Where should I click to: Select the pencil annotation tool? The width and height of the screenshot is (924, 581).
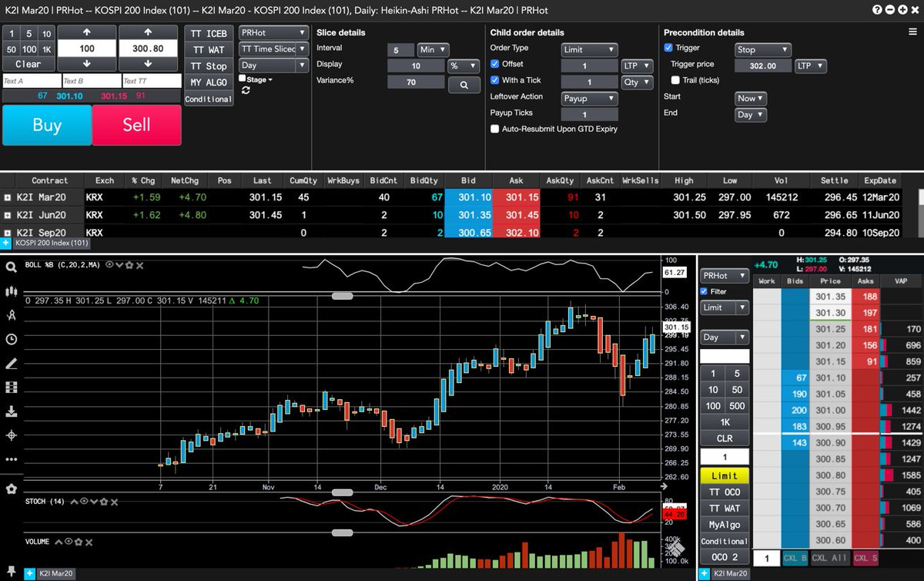[11, 364]
